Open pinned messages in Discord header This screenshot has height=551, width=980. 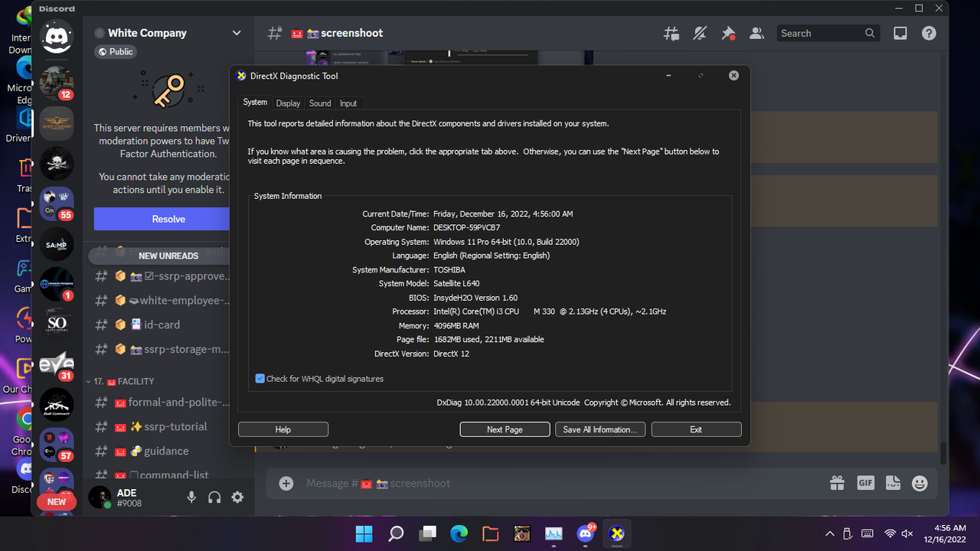(x=728, y=34)
